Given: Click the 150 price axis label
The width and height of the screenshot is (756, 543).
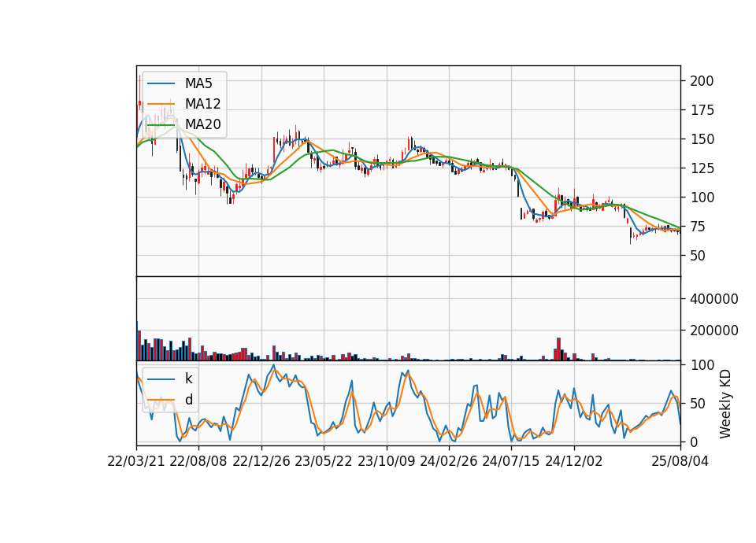Looking at the screenshot, I should point(702,139).
